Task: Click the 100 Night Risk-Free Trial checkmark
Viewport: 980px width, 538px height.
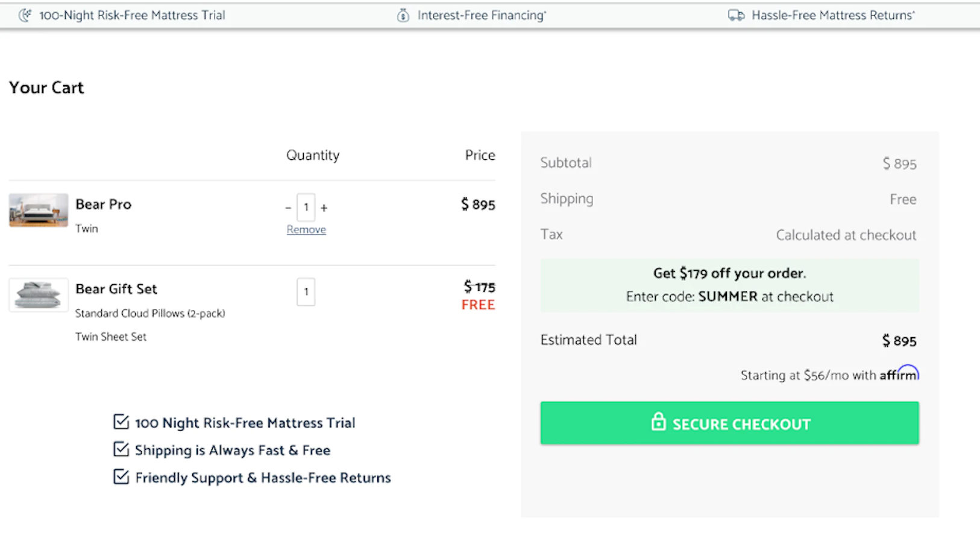Action: click(x=121, y=422)
